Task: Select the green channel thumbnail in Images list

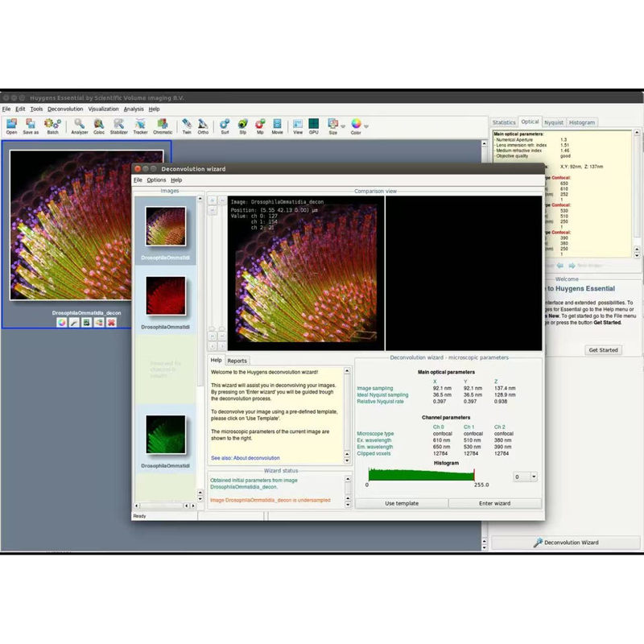Action: click(166, 435)
